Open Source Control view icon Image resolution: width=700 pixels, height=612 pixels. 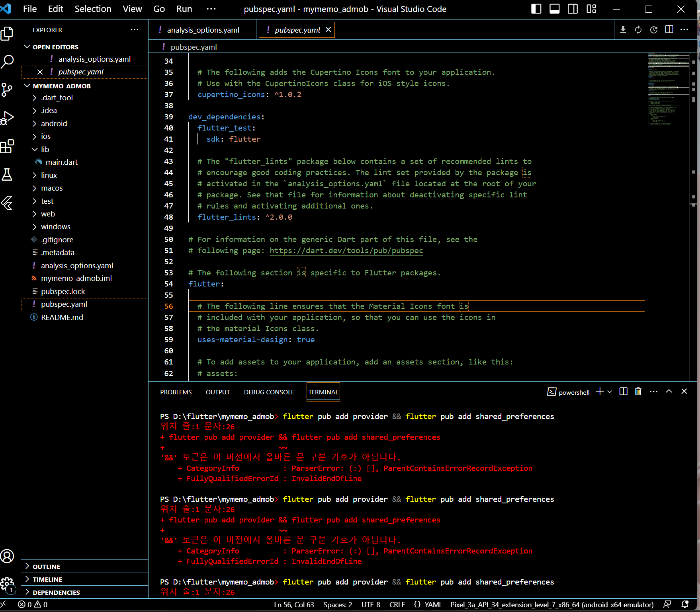coord(7,90)
